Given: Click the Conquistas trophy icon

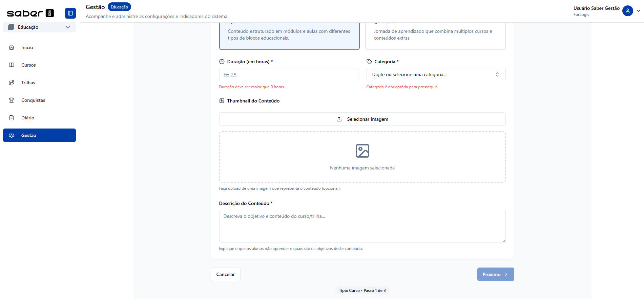Looking at the screenshot, I should click(x=12, y=100).
